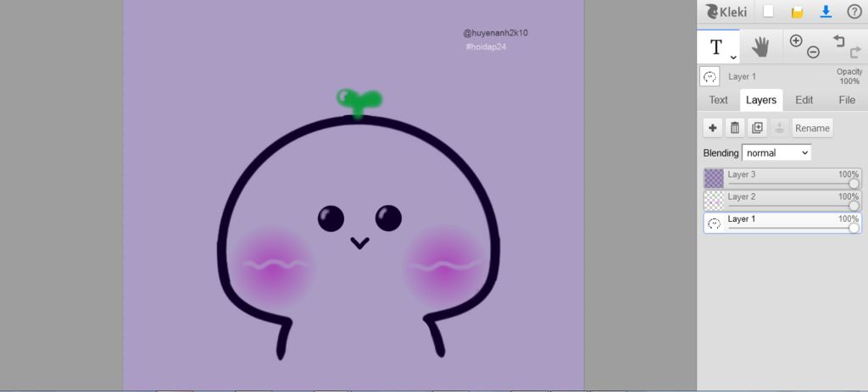Create a new blank image

[768, 12]
